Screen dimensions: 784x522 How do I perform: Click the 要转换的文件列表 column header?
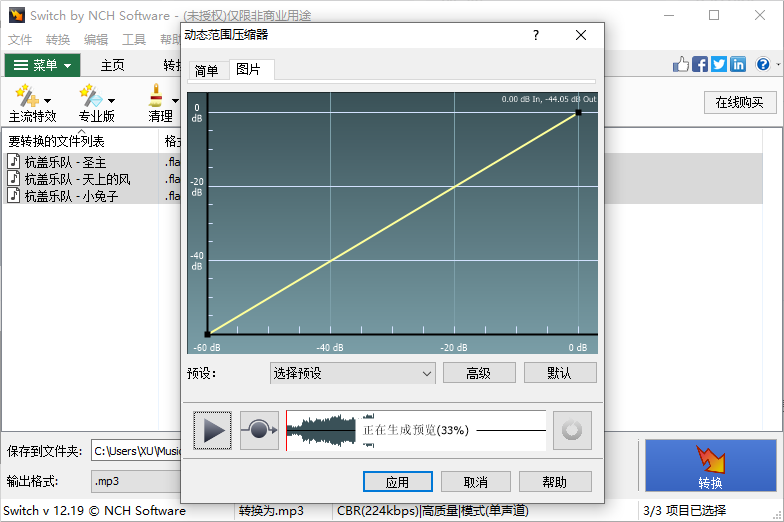pyautogui.click(x=81, y=141)
